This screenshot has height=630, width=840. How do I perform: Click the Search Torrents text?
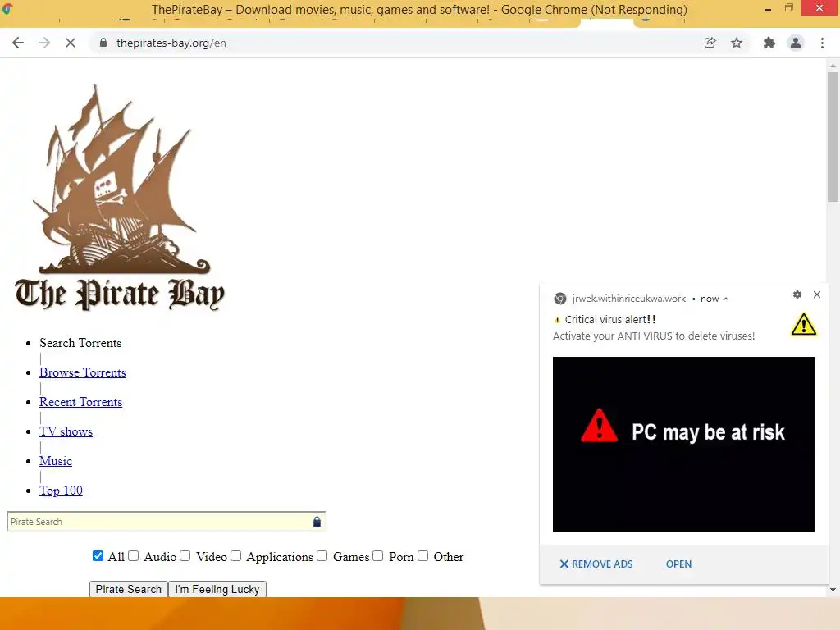[80, 343]
